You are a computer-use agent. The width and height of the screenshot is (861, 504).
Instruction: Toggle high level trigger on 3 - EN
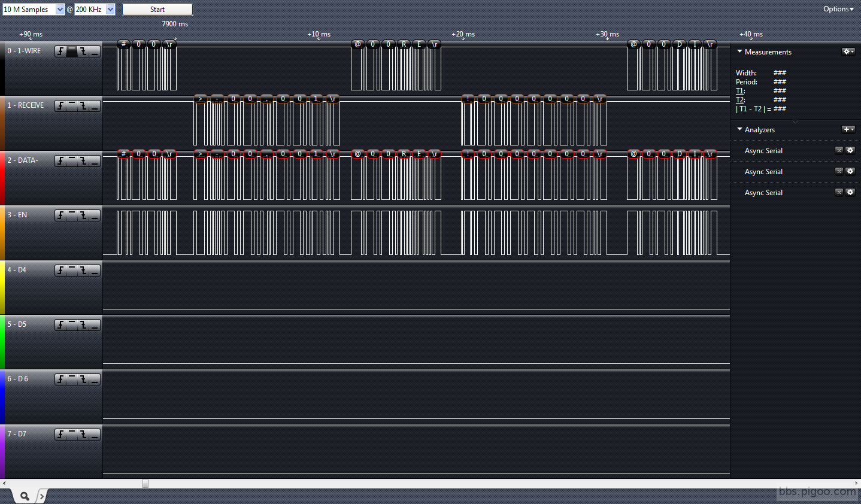point(72,215)
